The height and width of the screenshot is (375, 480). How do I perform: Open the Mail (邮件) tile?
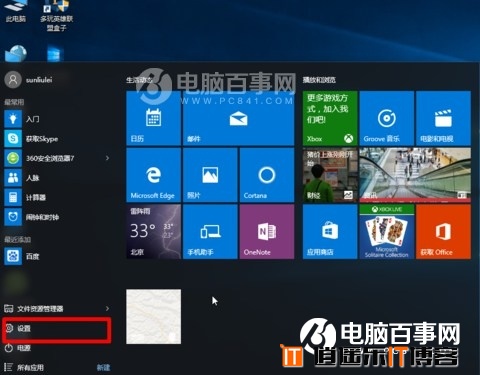pyautogui.click(x=239, y=118)
